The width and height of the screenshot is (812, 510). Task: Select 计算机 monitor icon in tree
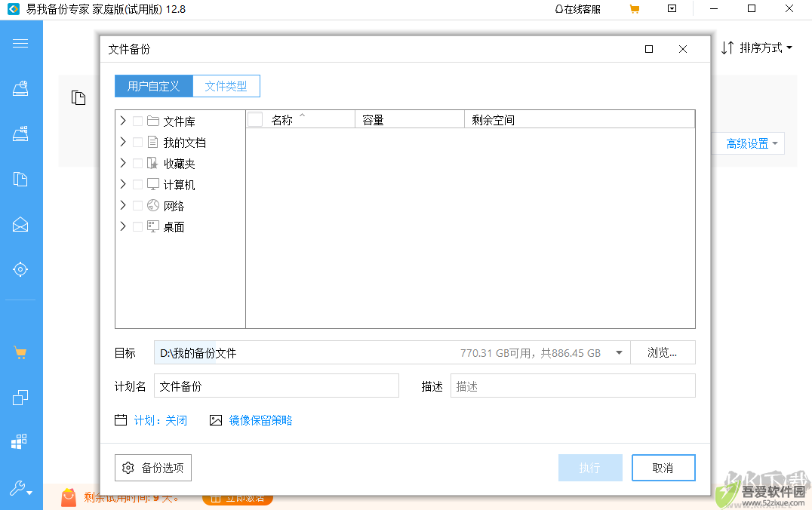click(152, 184)
